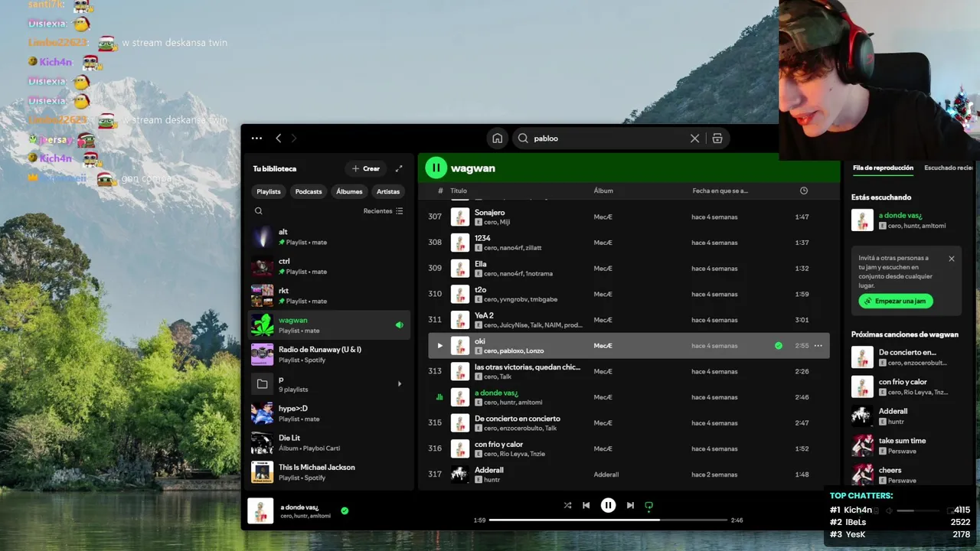
Task: Adjust the volume slider near top chatters
Action: (916, 510)
